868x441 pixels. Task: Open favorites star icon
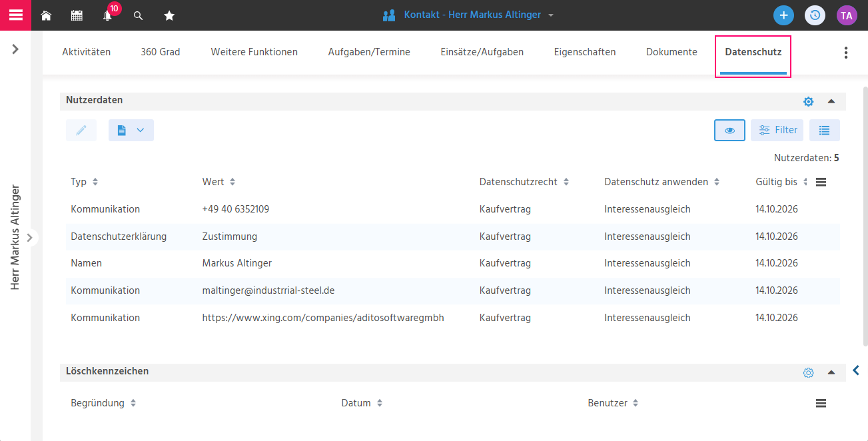click(169, 15)
